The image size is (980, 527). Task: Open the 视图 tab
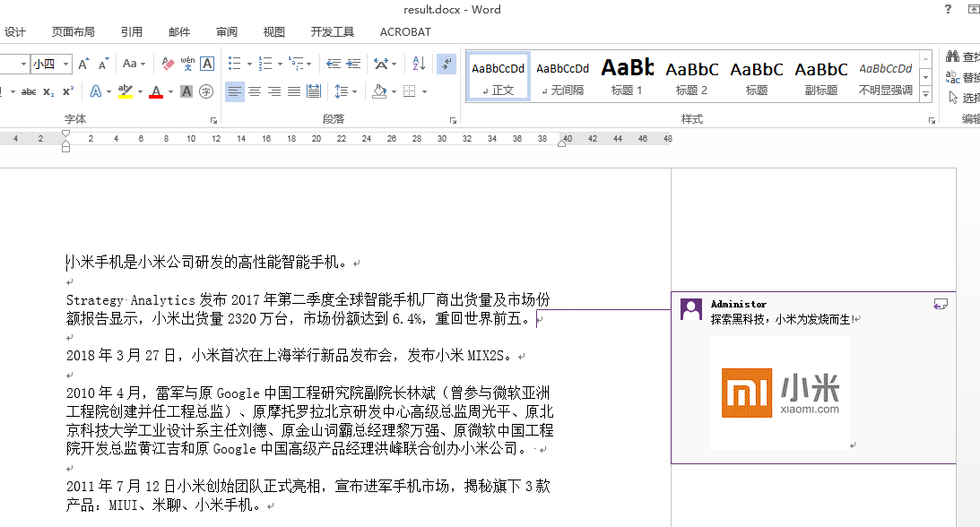273,32
